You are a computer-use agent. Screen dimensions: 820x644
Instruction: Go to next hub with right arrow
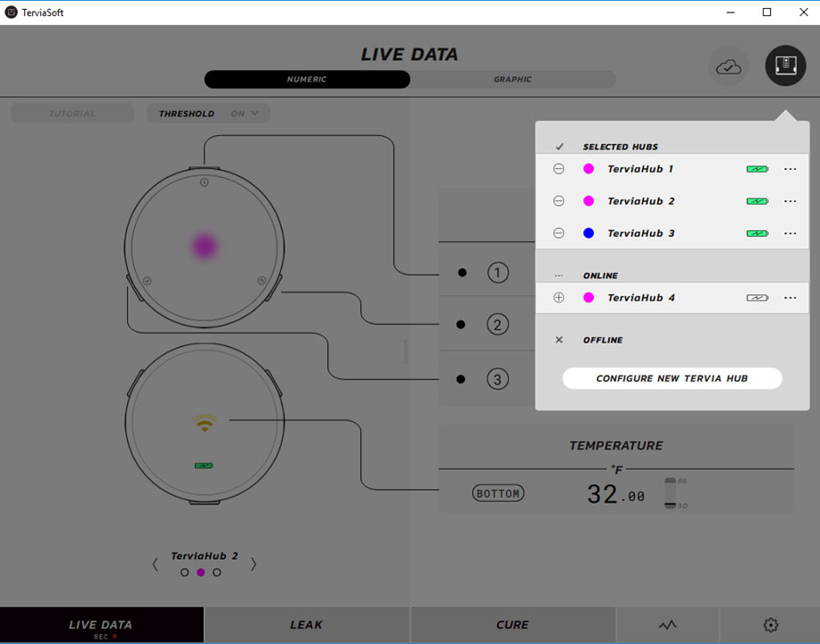pos(254,564)
